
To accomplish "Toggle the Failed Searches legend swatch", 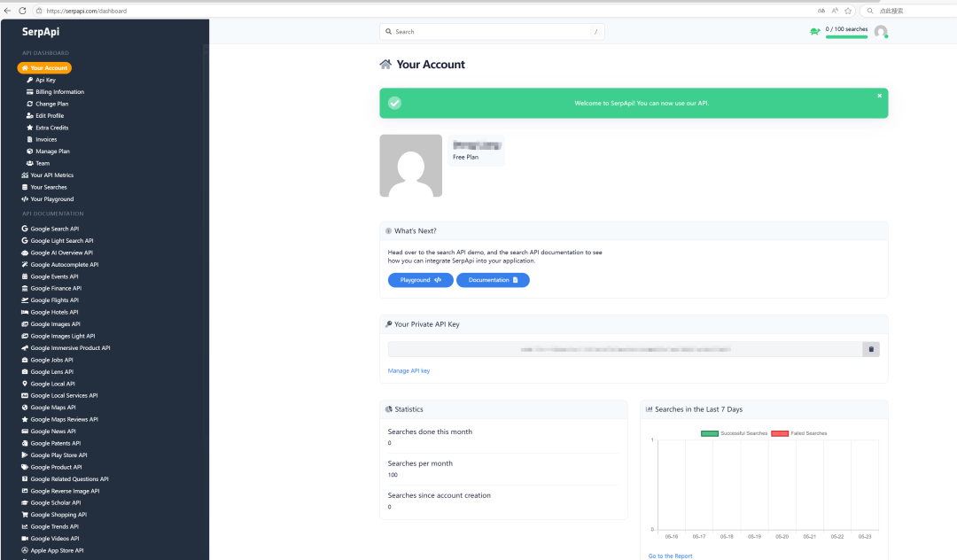I will (x=780, y=433).
